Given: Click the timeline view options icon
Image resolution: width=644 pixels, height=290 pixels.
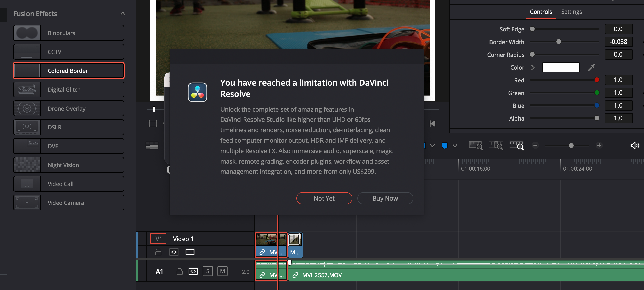Looking at the screenshot, I should coord(152,146).
